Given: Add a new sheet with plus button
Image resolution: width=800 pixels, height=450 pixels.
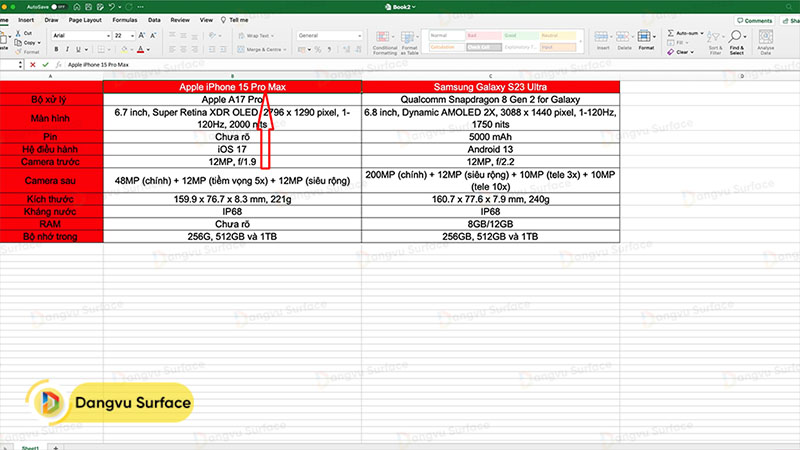Looking at the screenshot, I should [56, 446].
